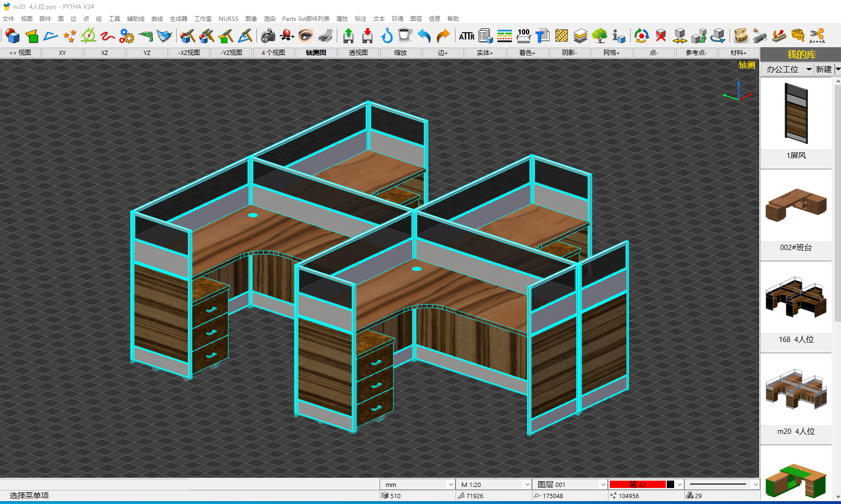The image size is (841, 504).
Task: Choose the blue triangle line tool icon
Action: click(x=51, y=36)
